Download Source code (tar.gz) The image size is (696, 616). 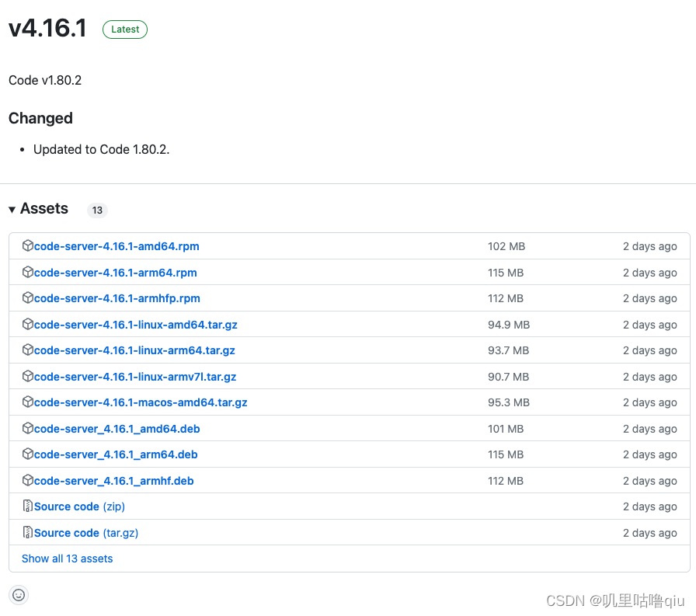pyautogui.click(x=86, y=533)
